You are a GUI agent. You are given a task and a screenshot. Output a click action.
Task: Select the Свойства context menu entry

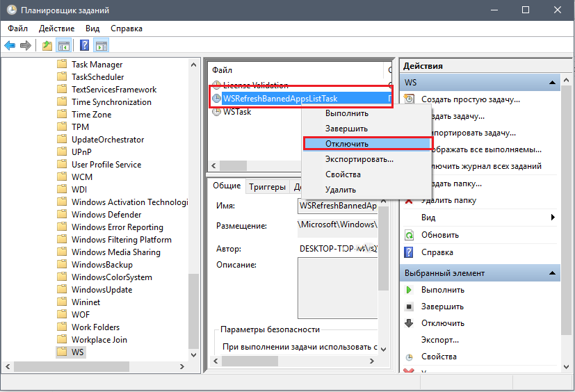coord(343,174)
